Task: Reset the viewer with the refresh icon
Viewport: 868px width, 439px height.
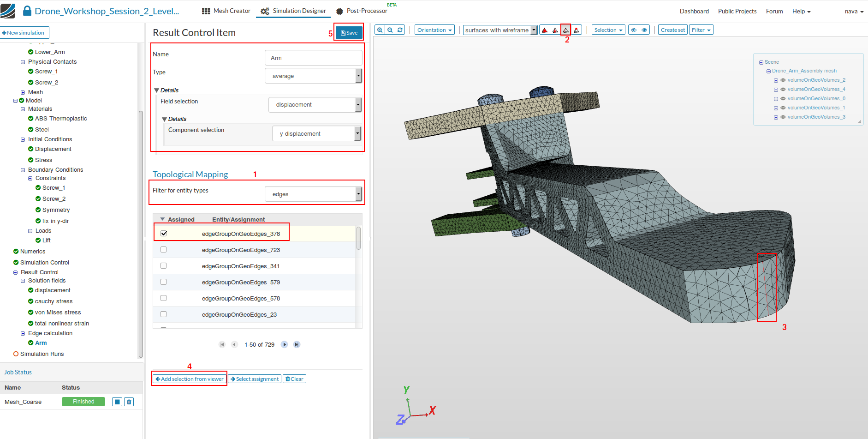Action: pyautogui.click(x=400, y=30)
